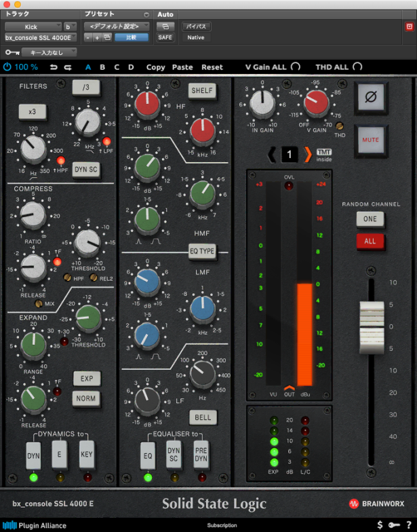Click the undo arrow icon

pyautogui.click(x=54, y=67)
